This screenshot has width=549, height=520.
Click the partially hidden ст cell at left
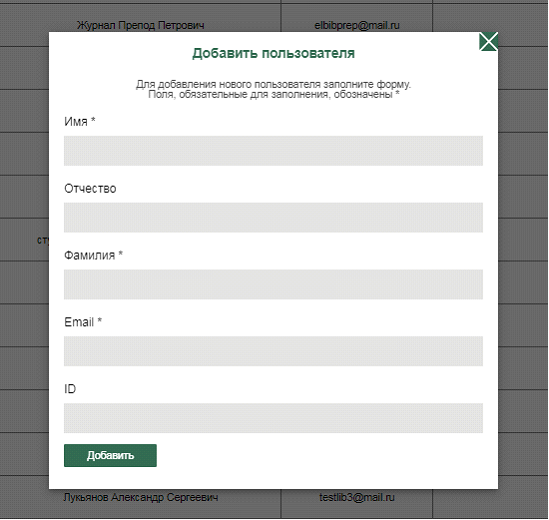click(43, 240)
